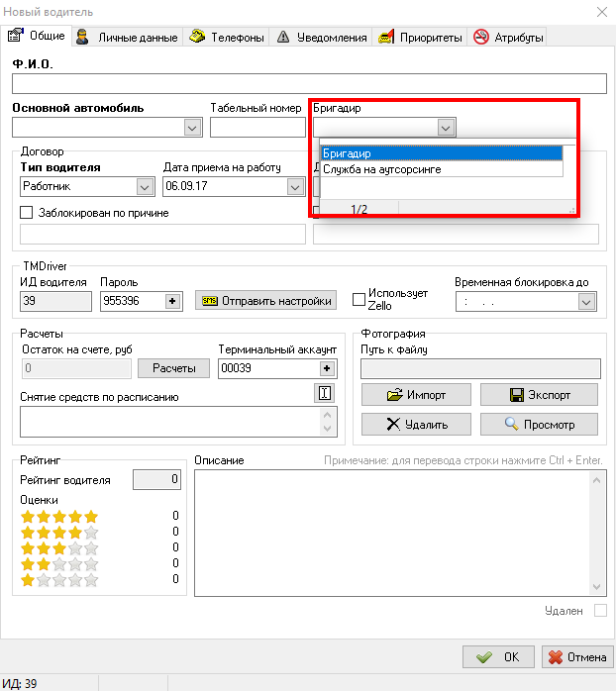The image size is (616, 691).
Task: Check the Удален checkbox
Action: click(599, 611)
